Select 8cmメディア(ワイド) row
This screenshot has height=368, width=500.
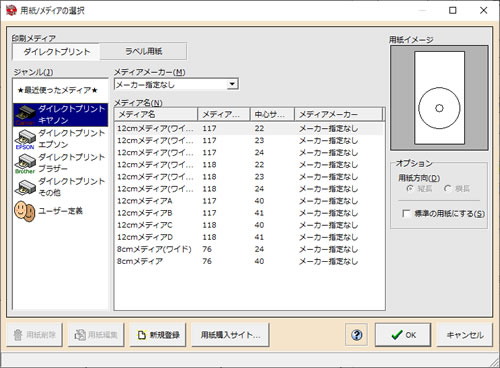(x=249, y=249)
